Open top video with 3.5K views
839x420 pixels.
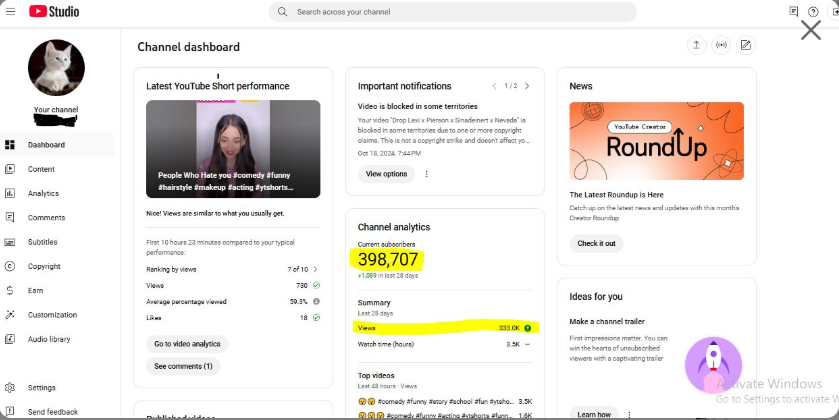(x=445, y=401)
